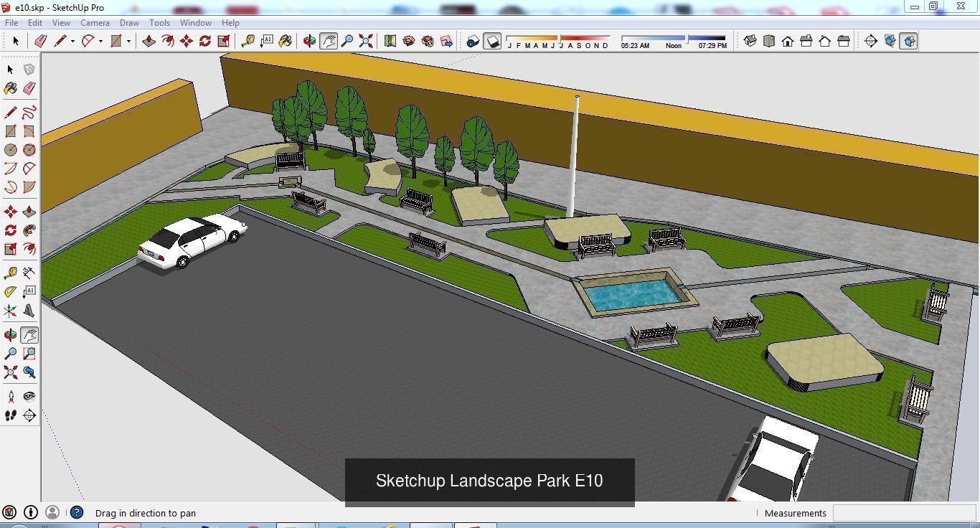
Task: Select Protractor tool in left toolbar
Action: point(11,292)
